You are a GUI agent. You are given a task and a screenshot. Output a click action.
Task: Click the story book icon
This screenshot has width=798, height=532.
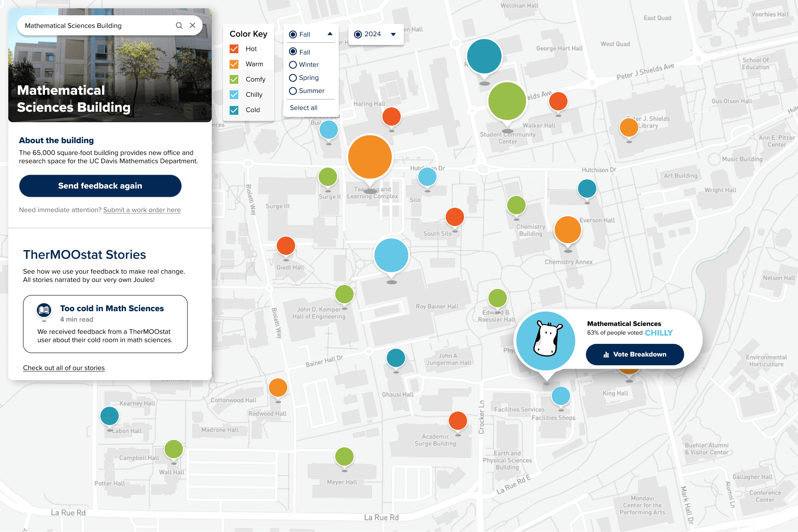pyautogui.click(x=44, y=311)
